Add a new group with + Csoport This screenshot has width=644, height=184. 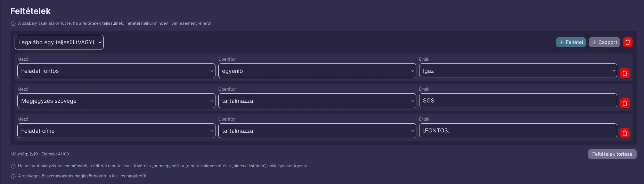coord(604,42)
